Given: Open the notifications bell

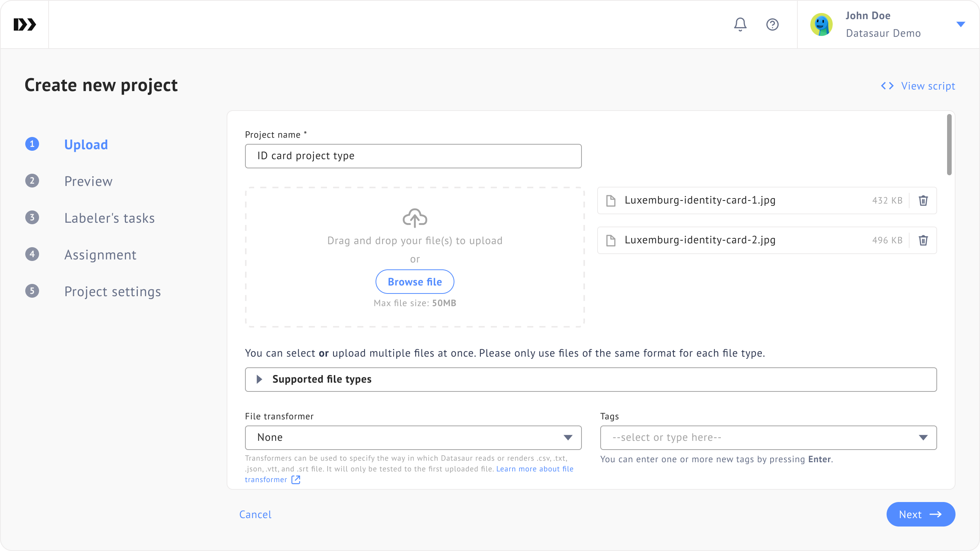Looking at the screenshot, I should (x=740, y=24).
